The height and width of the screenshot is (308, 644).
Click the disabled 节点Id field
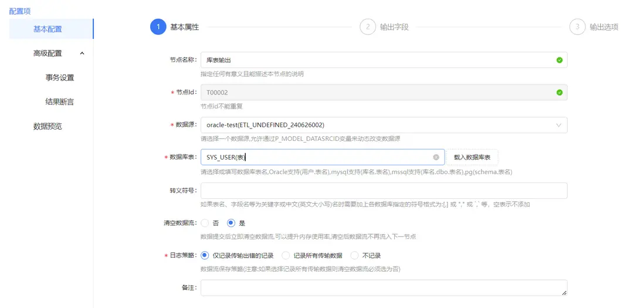pos(384,93)
